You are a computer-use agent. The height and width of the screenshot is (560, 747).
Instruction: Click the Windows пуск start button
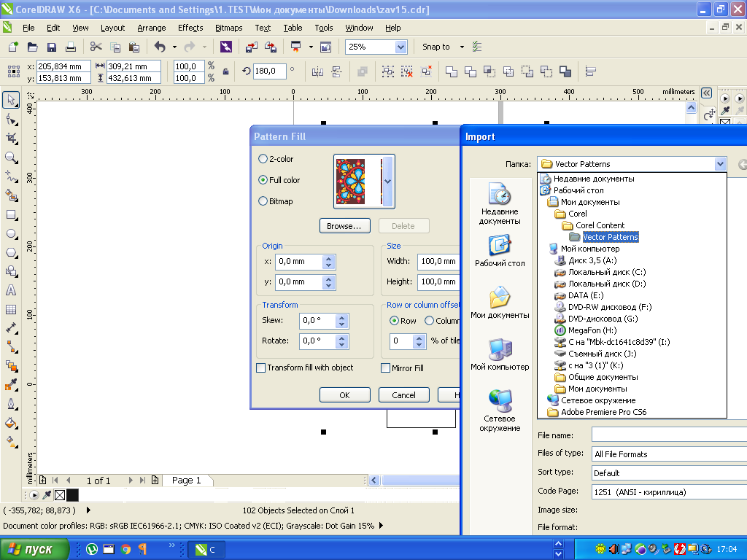click(34, 550)
